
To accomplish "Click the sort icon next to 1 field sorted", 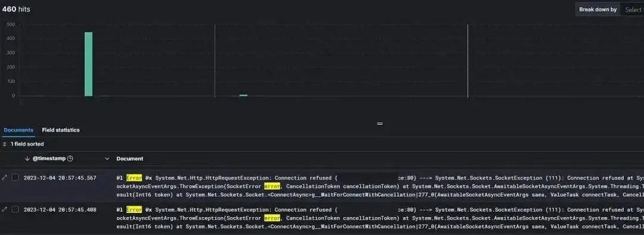I will click(5, 144).
